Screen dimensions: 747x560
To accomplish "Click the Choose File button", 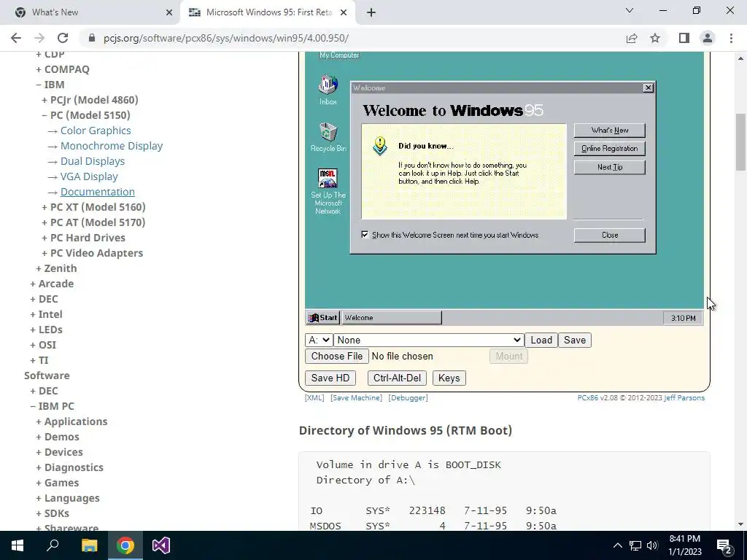I will (337, 356).
